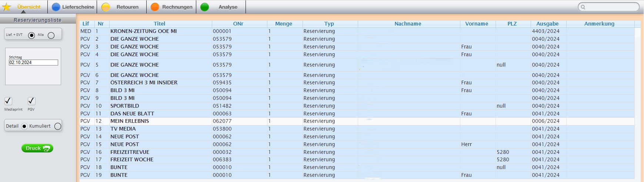Click the ONr column header

[238, 24]
